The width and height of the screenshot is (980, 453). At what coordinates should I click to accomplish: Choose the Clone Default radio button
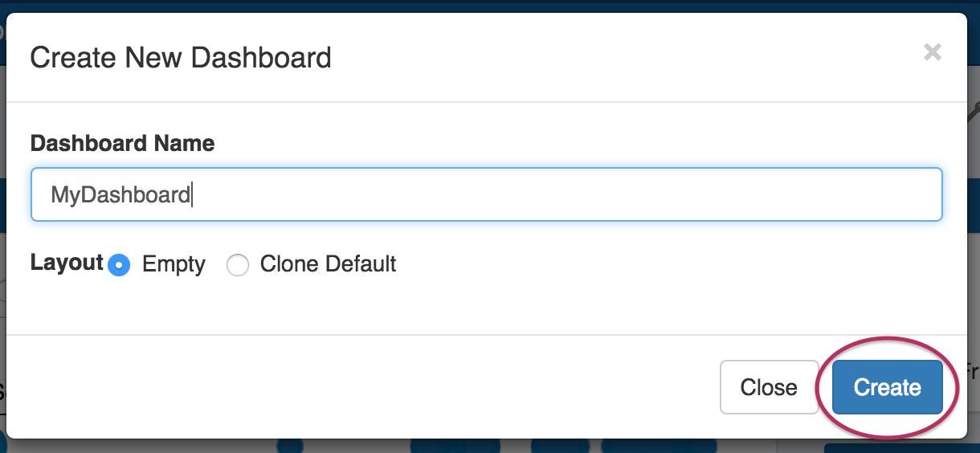pyautogui.click(x=238, y=265)
